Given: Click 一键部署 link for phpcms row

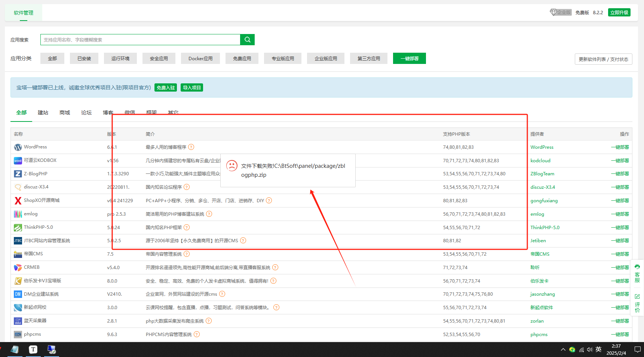Looking at the screenshot, I should click(x=620, y=335).
